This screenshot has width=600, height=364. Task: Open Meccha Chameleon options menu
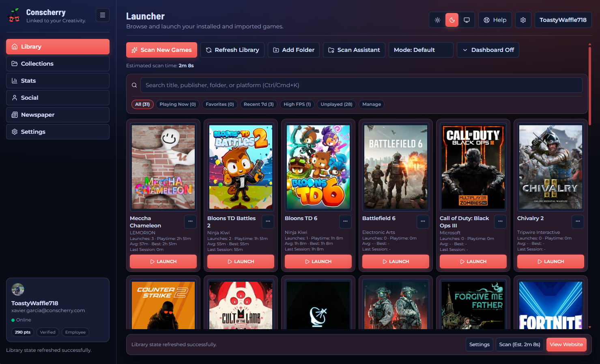coord(190,221)
